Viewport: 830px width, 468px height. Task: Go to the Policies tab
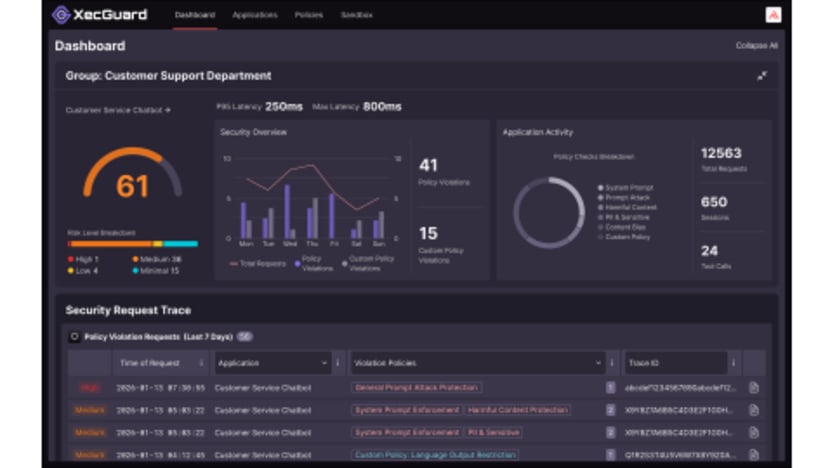(309, 15)
